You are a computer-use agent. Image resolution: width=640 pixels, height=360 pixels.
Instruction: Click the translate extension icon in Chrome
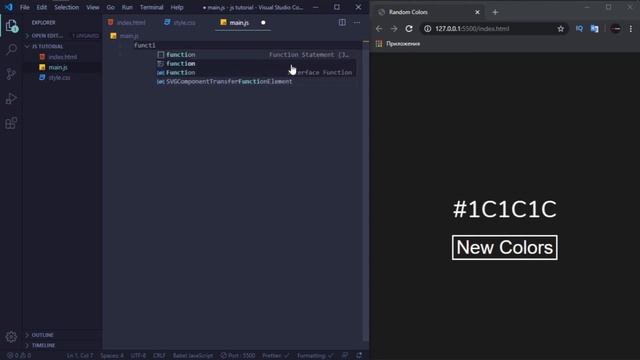[x=595, y=29]
